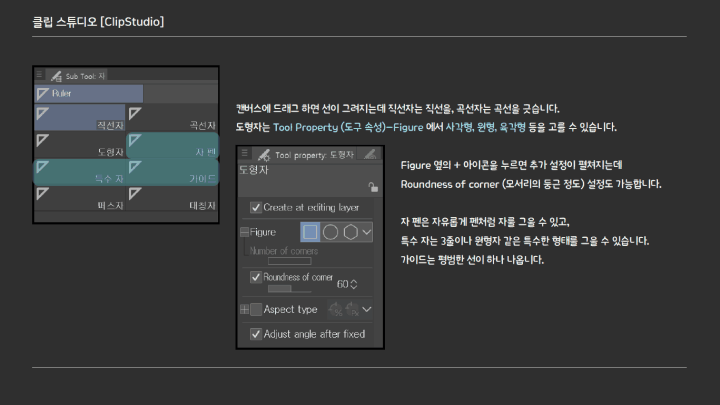The width and height of the screenshot is (720, 405).
Task: Select the 도형자 figure ruler sub tool
Action: [x=80, y=145]
